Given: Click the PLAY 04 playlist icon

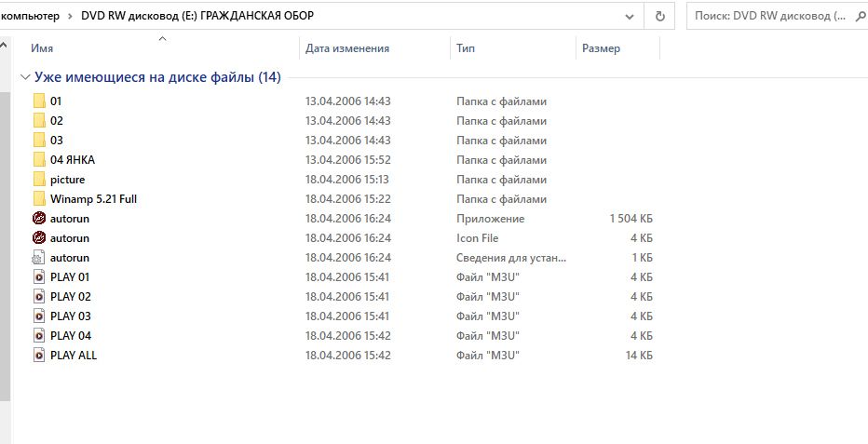Looking at the screenshot, I should click(x=39, y=336).
